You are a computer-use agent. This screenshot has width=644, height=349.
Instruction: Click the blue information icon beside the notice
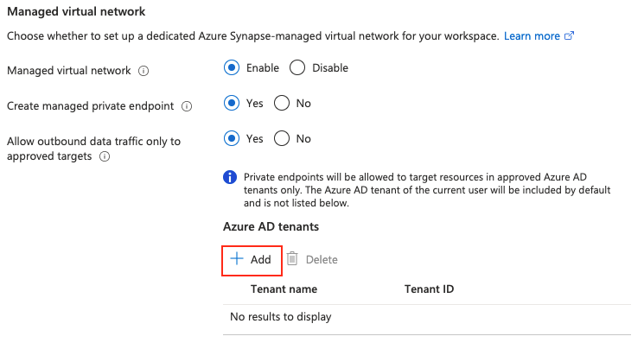click(x=230, y=177)
